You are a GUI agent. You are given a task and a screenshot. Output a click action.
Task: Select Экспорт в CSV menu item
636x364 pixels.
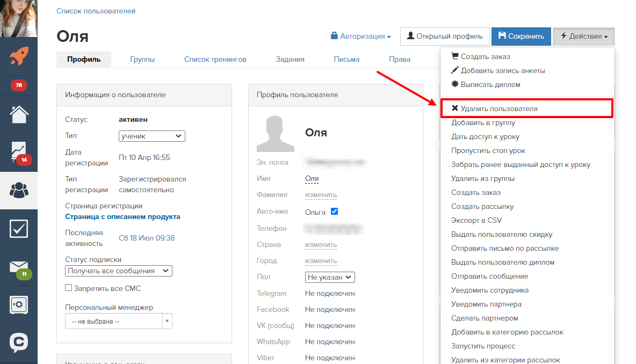click(x=476, y=220)
